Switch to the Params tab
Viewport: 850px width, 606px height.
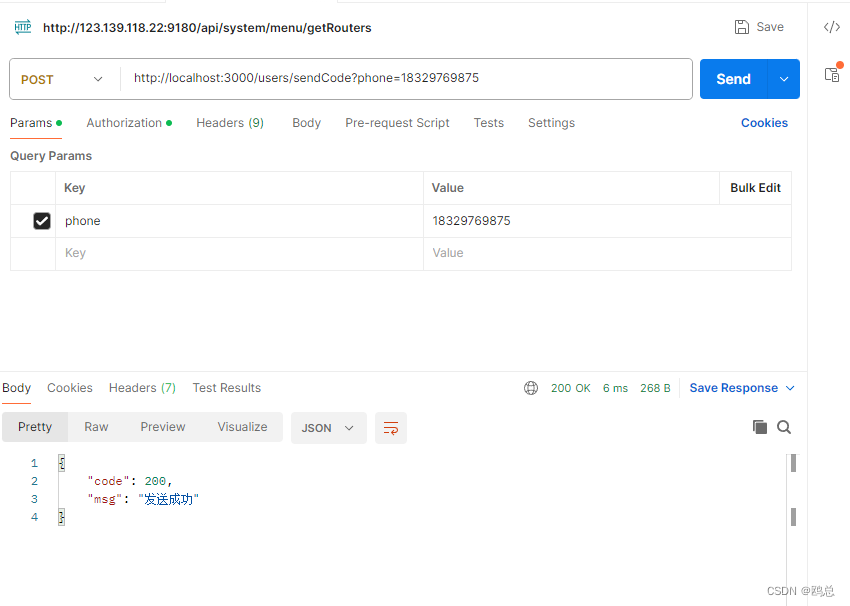coord(36,123)
